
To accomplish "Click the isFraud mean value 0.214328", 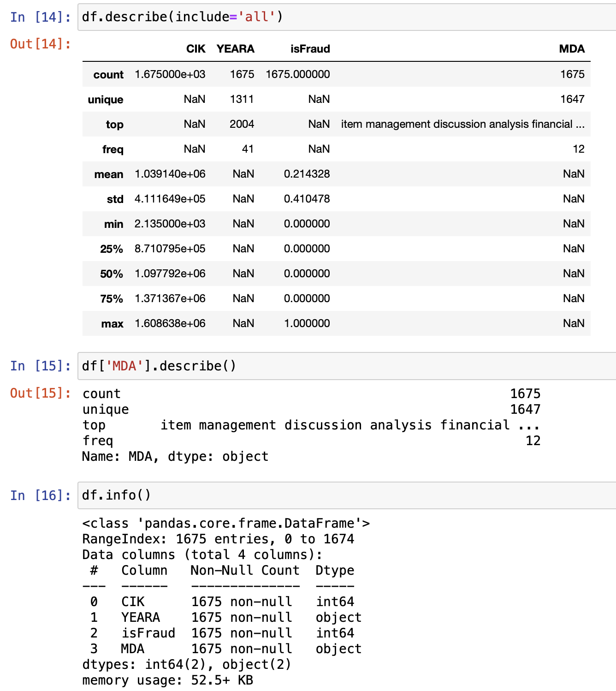I will 307,174.
